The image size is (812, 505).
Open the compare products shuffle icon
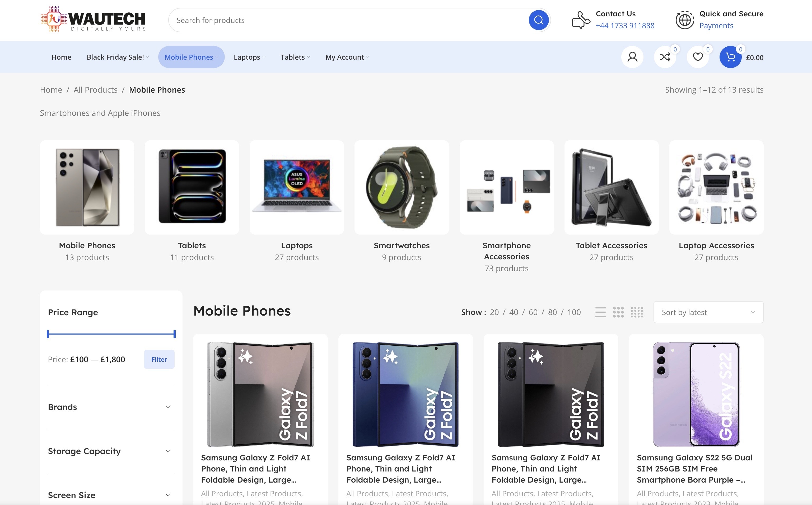point(665,57)
